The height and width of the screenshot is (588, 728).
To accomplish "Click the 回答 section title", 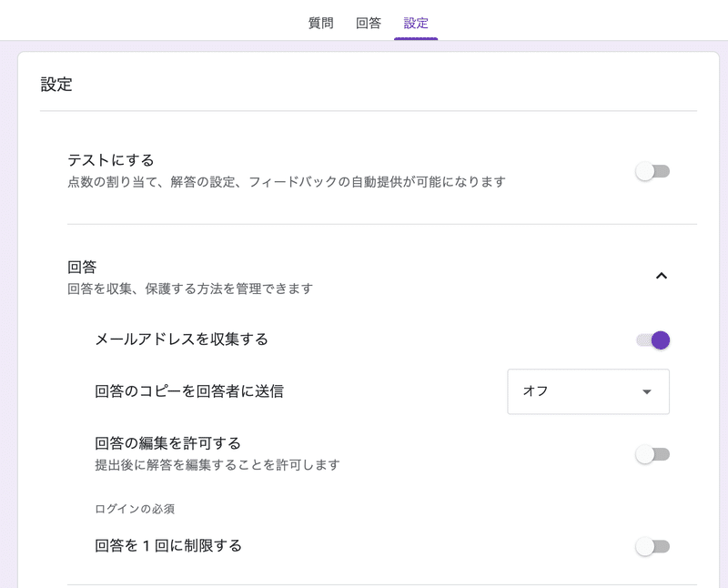I will pos(82,267).
